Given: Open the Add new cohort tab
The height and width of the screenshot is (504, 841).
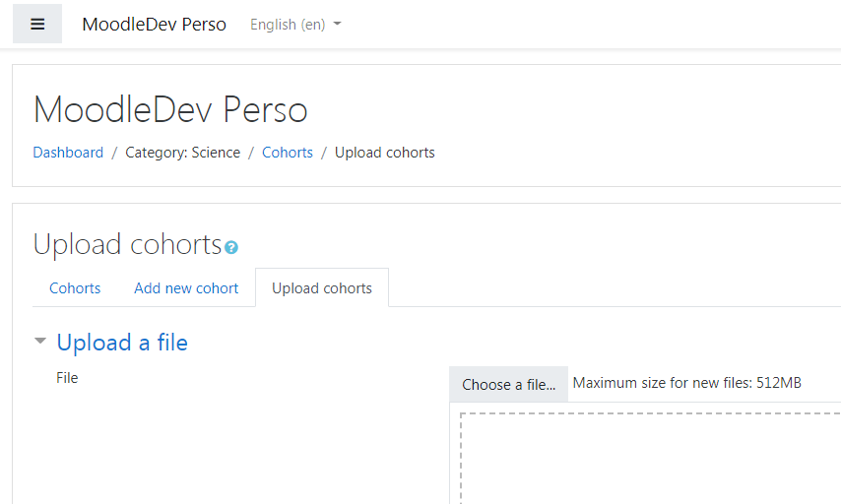Looking at the screenshot, I should click(x=186, y=288).
